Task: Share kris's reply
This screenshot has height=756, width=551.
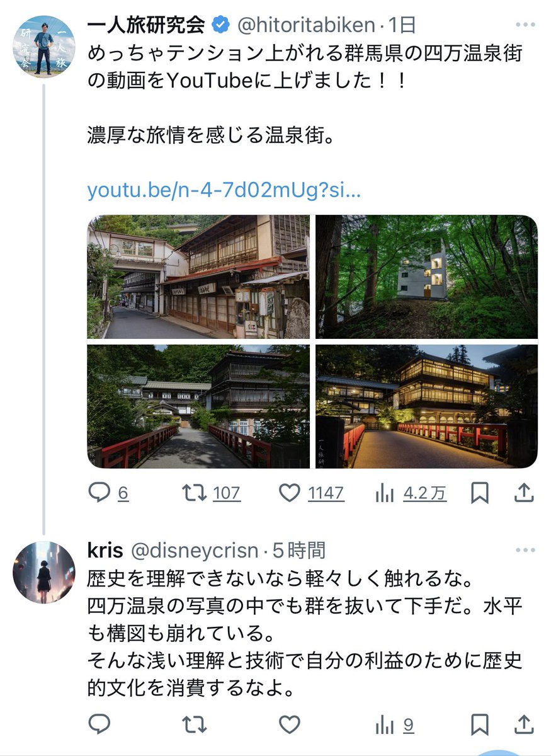Action: pyautogui.click(x=524, y=724)
